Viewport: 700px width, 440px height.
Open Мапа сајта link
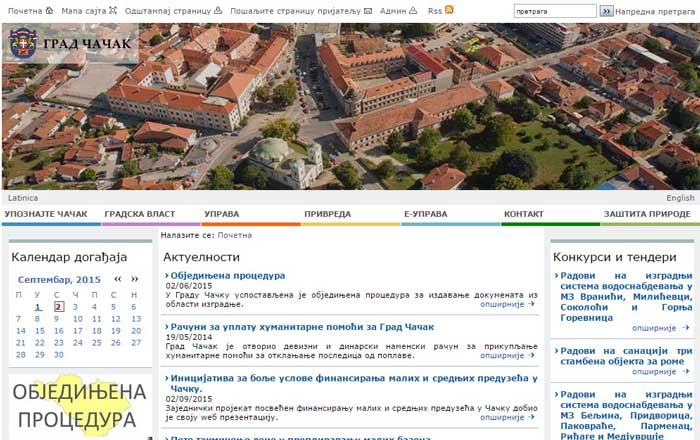(84, 11)
